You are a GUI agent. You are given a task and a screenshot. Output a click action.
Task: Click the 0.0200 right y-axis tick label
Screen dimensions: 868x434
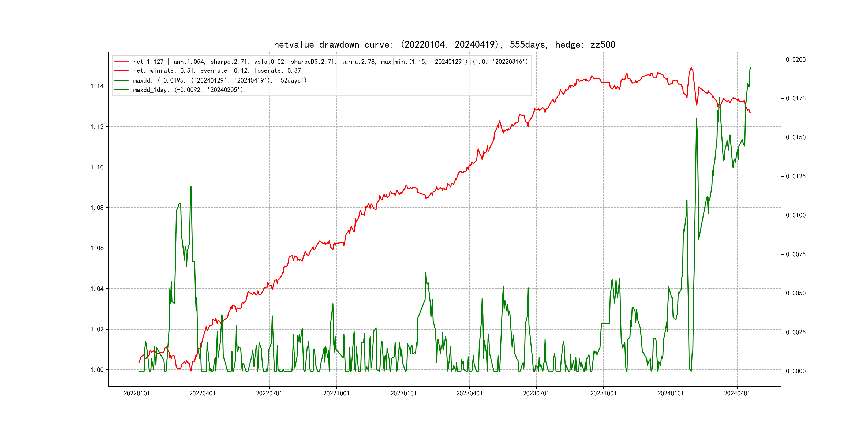[796, 60]
